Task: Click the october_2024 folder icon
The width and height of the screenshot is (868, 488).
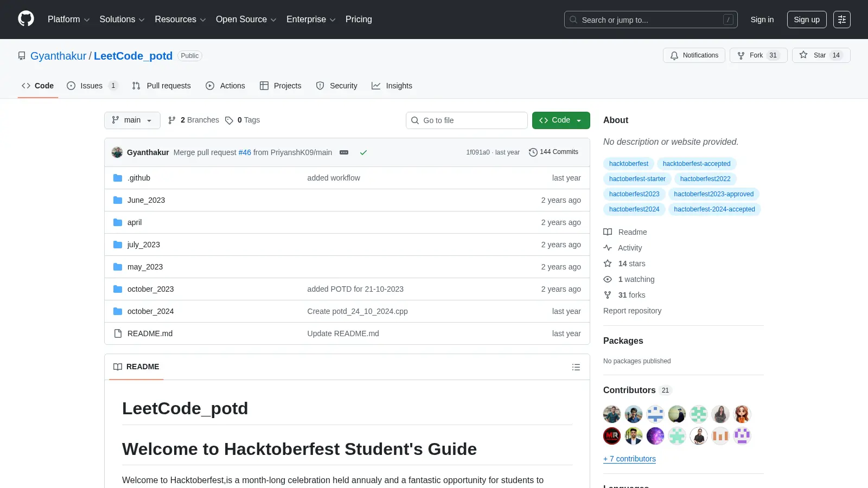Action: tap(118, 311)
